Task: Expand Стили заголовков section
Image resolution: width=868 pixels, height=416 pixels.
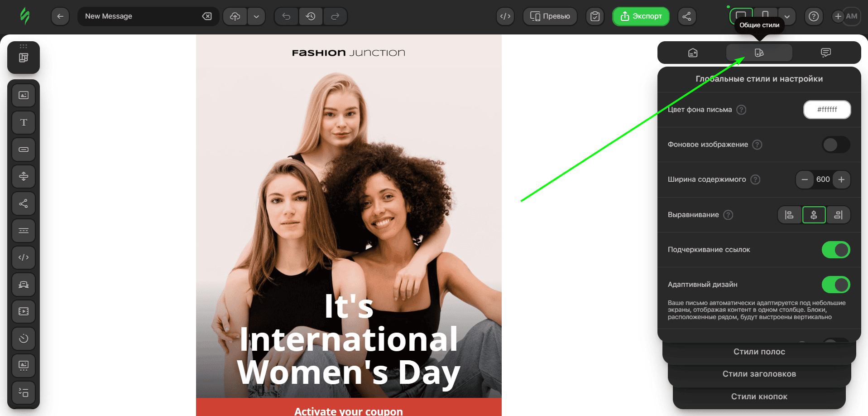Action: [x=759, y=374]
